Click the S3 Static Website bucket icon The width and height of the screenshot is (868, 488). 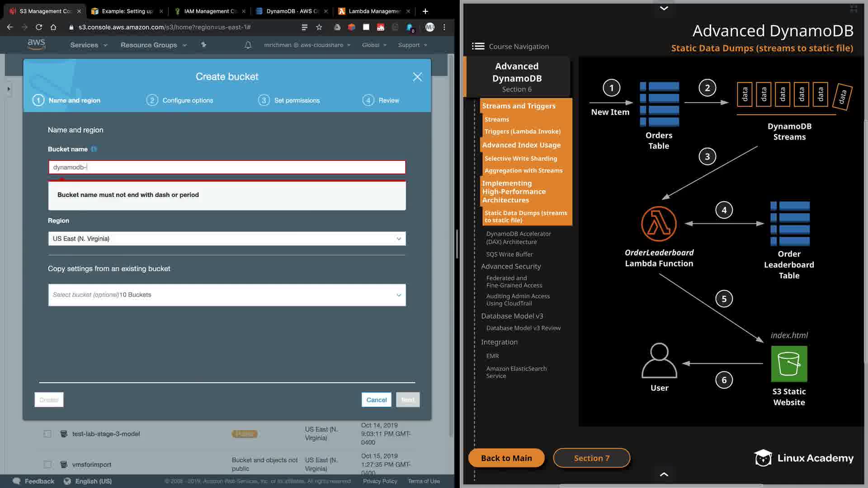pos(789,364)
